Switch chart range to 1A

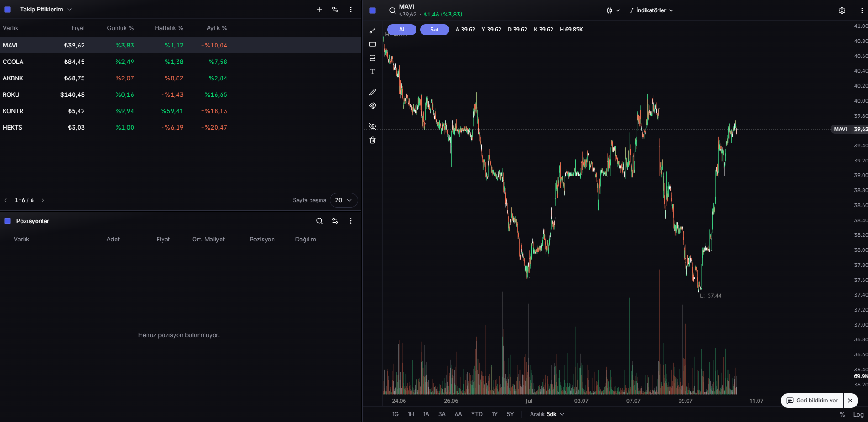click(x=426, y=414)
